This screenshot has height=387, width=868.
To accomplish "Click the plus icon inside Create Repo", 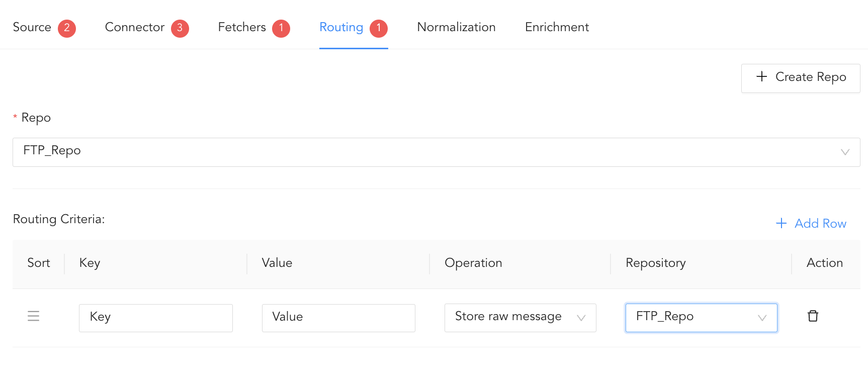I will point(761,76).
